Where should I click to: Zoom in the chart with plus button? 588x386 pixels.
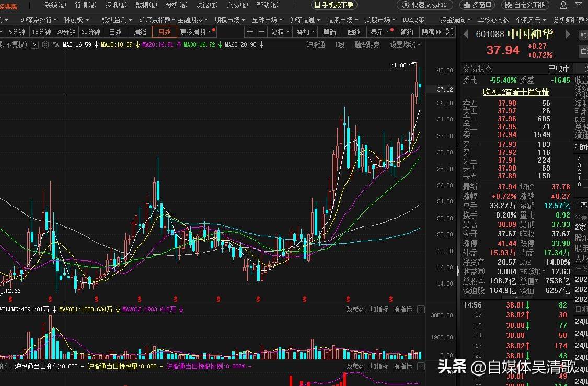point(250,32)
